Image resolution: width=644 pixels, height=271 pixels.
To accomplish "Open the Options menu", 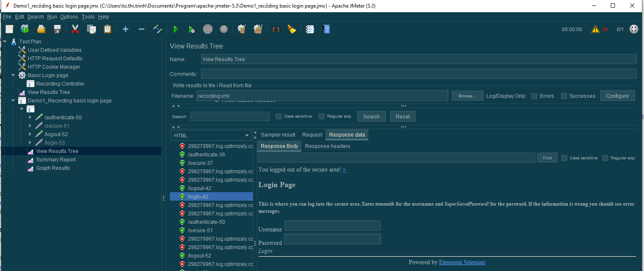I will coord(69,17).
